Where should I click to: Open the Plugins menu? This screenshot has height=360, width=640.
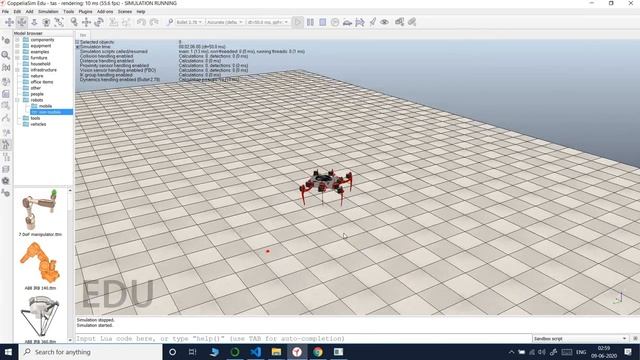[85, 11]
